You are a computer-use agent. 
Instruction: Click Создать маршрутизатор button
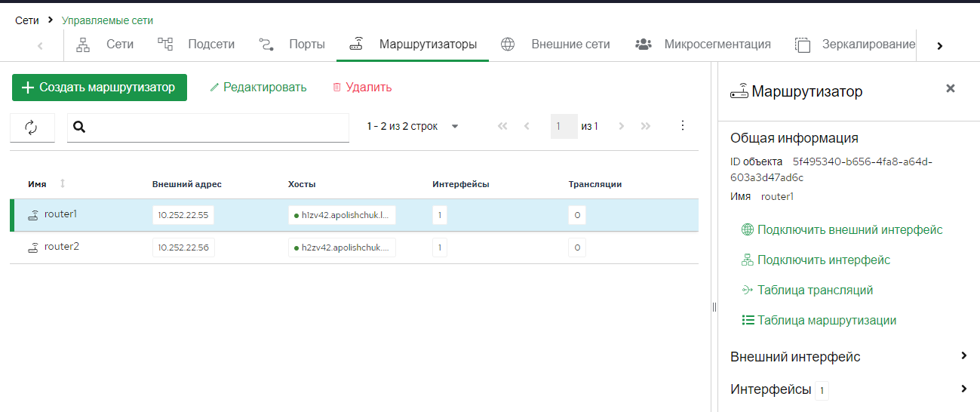(100, 88)
